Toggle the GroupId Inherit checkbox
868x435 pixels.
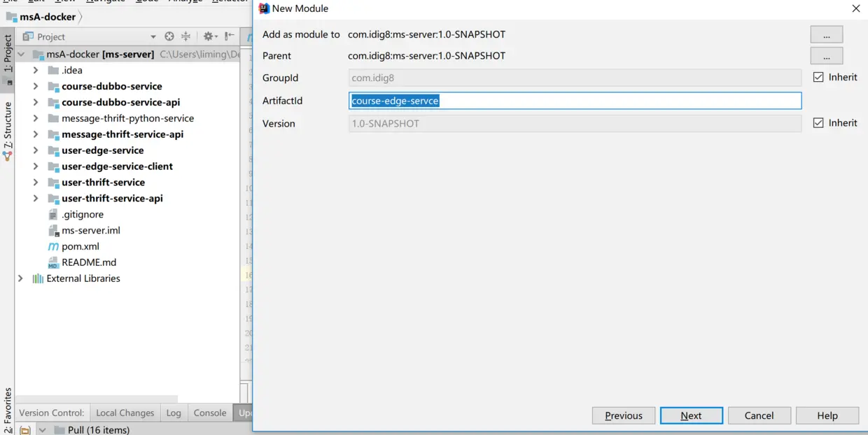coord(818,78)
